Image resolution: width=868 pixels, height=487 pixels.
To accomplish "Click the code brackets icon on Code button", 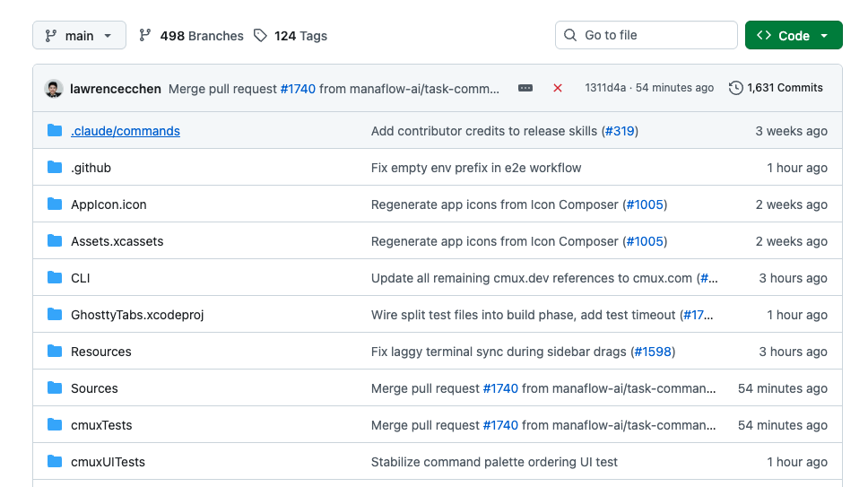I will click(764, 35).
